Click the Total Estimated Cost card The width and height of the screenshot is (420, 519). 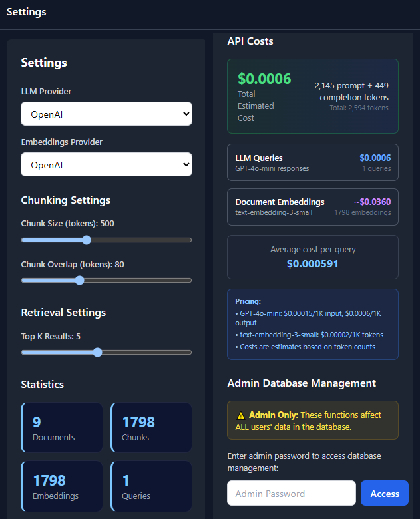(313, 96)
